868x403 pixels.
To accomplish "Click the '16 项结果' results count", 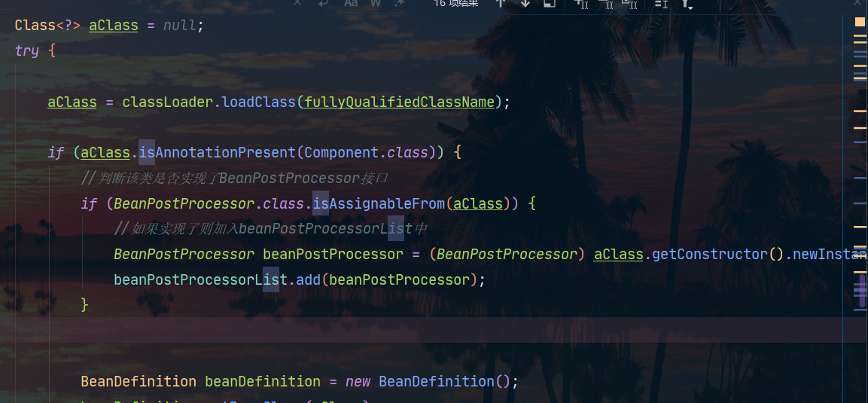I will click(x=455, y=3).
